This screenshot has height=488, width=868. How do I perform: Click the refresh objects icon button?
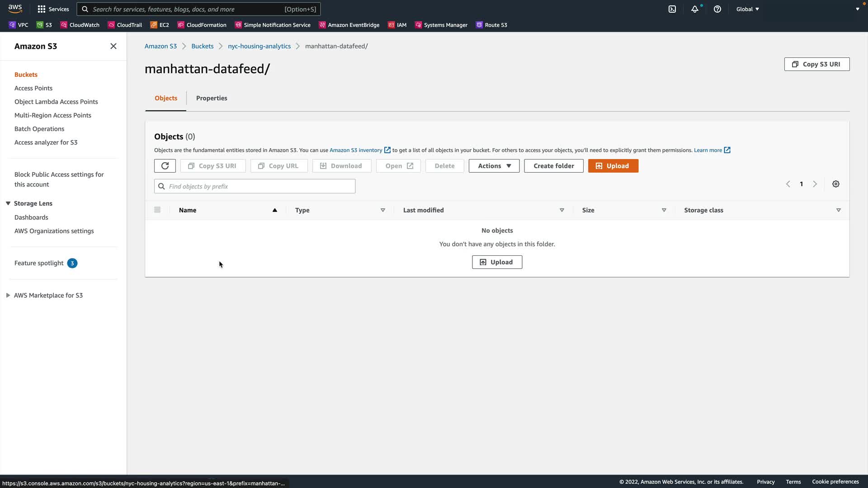click(x=165, y=166)
